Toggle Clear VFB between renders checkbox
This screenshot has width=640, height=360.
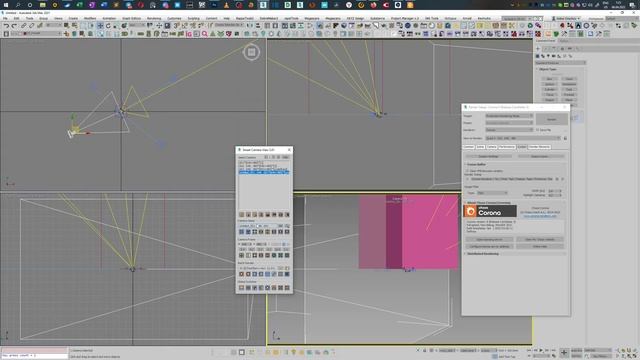[467, 171]
